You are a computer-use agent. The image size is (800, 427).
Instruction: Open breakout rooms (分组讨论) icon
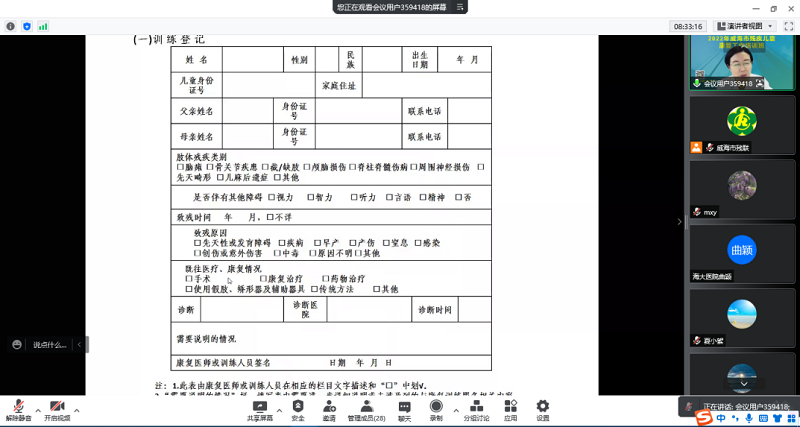(476, 406)
